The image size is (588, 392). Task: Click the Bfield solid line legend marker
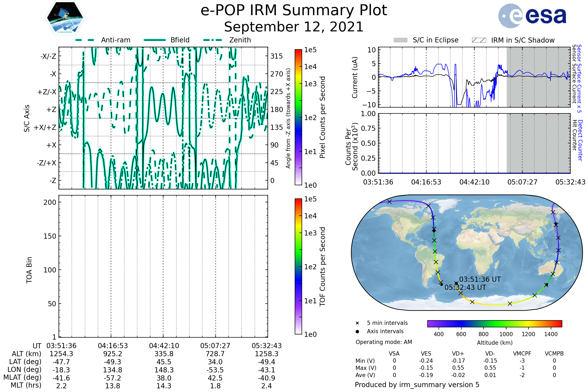[x=155, y=40]
